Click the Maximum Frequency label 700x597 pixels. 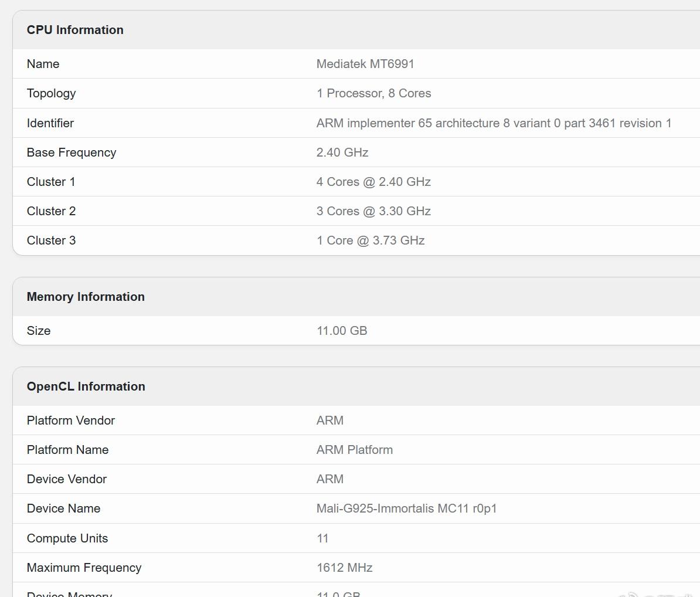click(x=84, y=568)
